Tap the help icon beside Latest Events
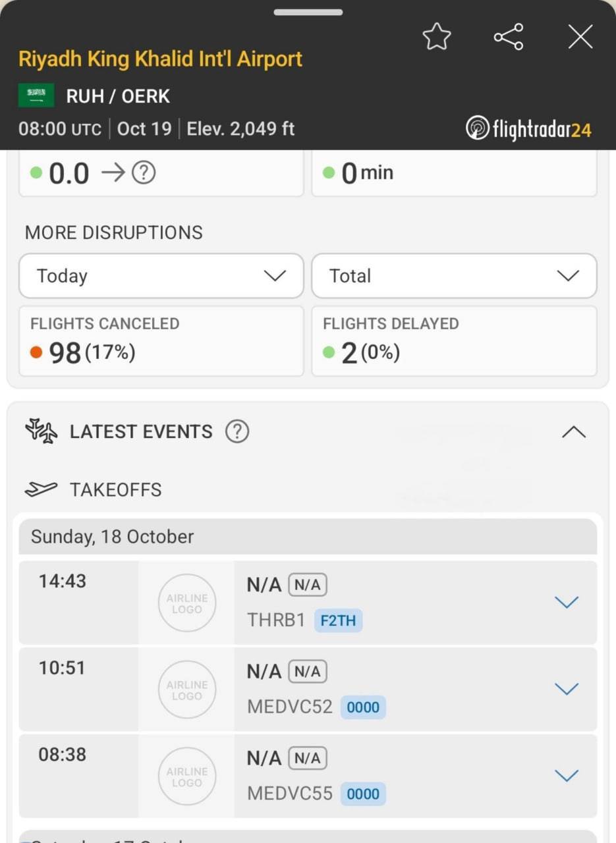 click(x=237, y=432)
